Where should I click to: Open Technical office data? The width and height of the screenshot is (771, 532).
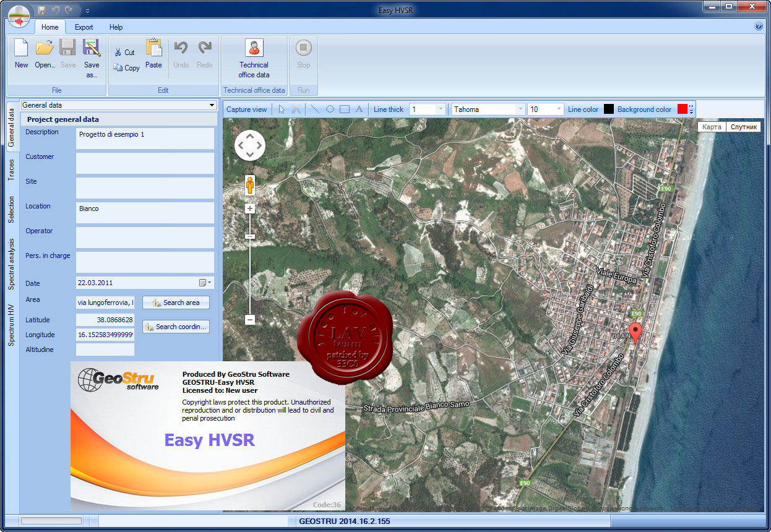254,58
